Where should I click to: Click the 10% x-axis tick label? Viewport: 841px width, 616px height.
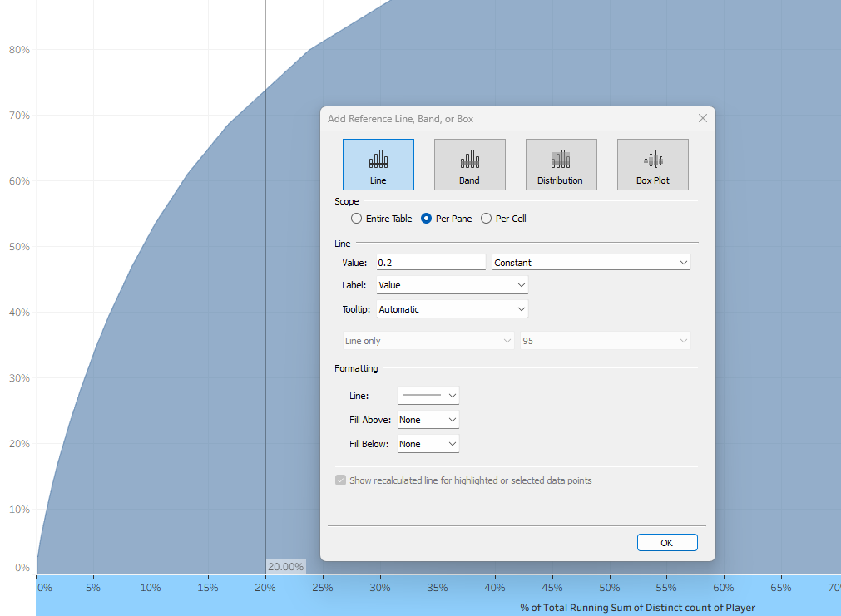coord(151,588)
